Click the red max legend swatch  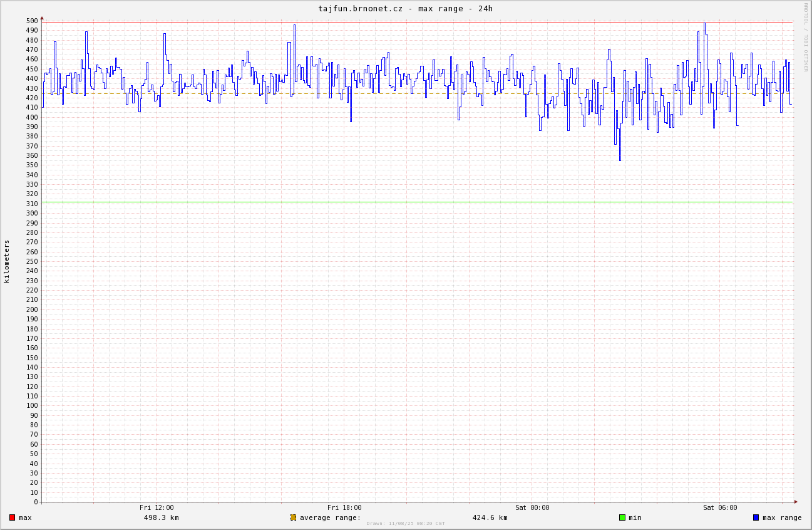click(x=12, y=517)
